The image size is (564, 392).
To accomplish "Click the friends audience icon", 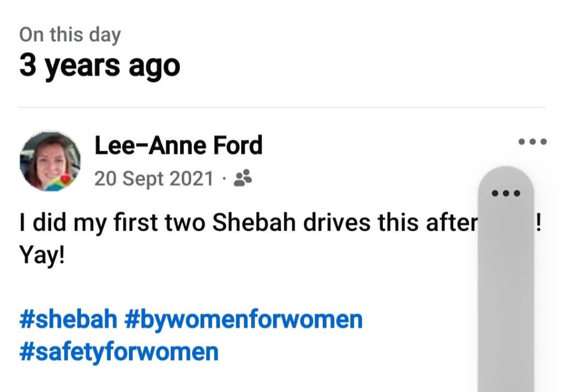I will [x=243, y=178].
